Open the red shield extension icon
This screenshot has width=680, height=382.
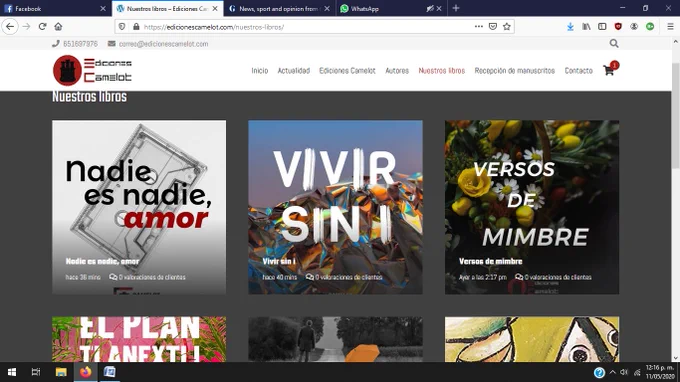(x=618, y=27)
